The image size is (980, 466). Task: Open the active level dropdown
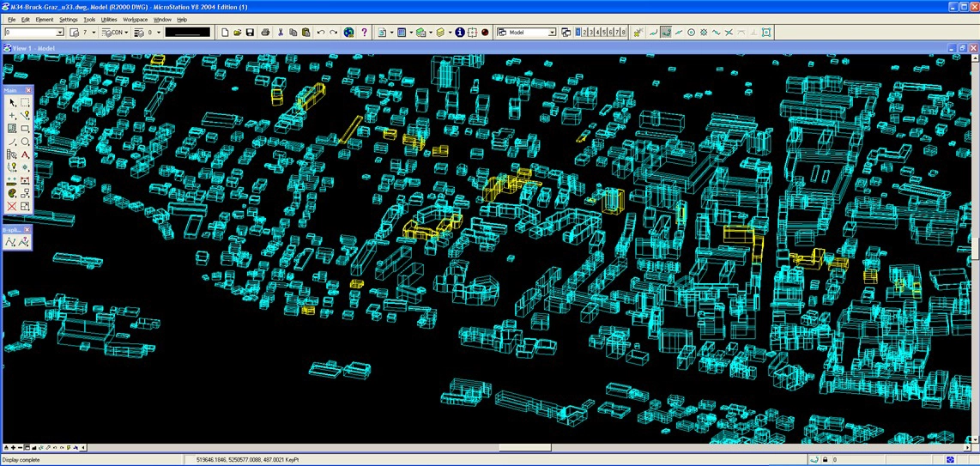tap(59, 33)
